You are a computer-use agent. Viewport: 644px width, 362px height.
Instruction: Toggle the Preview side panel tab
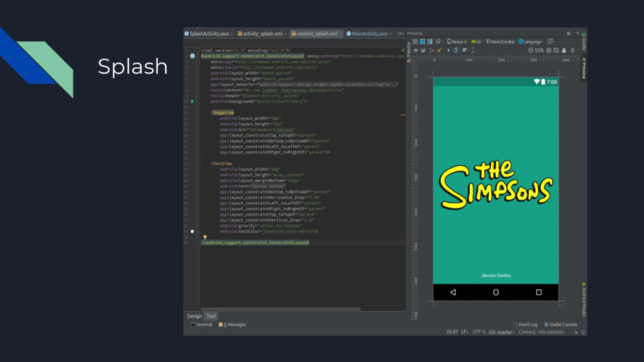click(584, 68)
